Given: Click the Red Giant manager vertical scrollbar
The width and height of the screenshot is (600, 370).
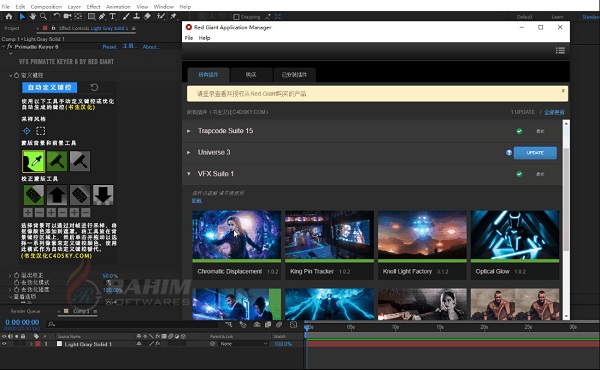Looking at the screenshot, I should 566,199.
